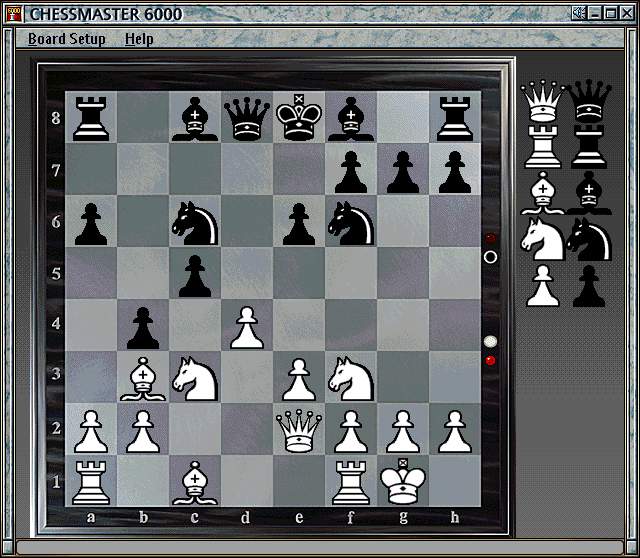
Task: Select the black pawn on h7
Action: point(455,172)
